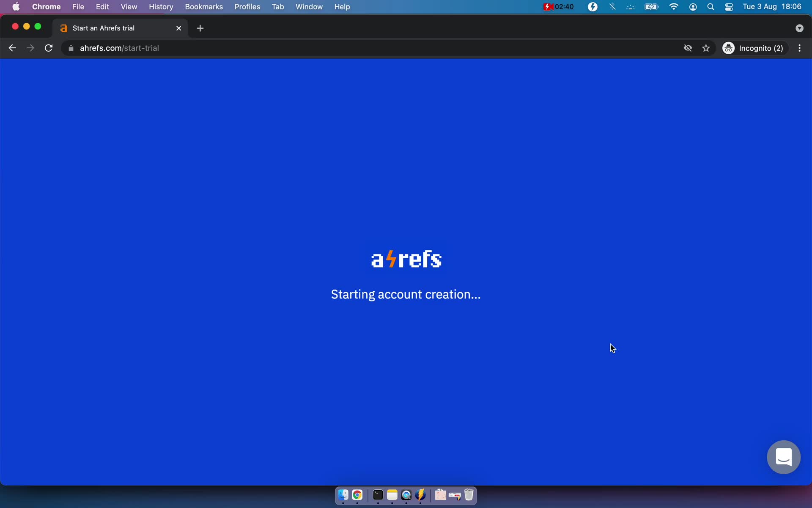This screenshot has height=508, width=812.
Task: Click the lightning bolt menu bar icon
Action: point(593,7)
